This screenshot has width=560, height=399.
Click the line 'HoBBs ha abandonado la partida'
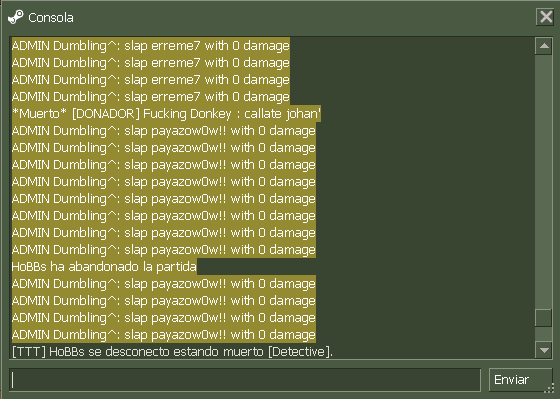104,267
